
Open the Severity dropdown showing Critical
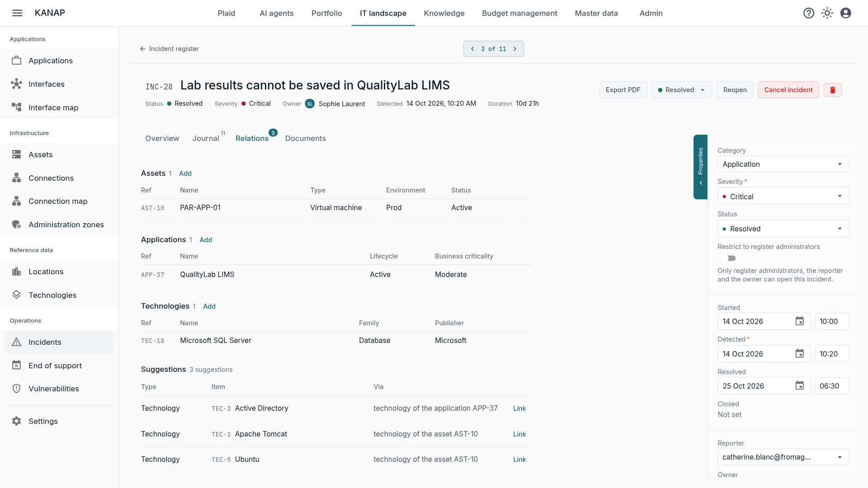click(783, 197)
